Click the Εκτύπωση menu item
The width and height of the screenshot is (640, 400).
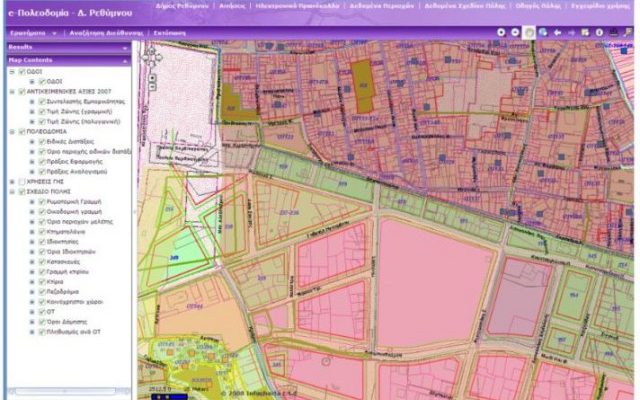(172, 32)
